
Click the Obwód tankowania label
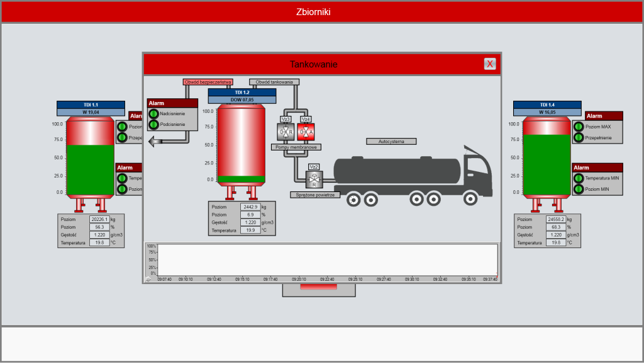[274, 82]
